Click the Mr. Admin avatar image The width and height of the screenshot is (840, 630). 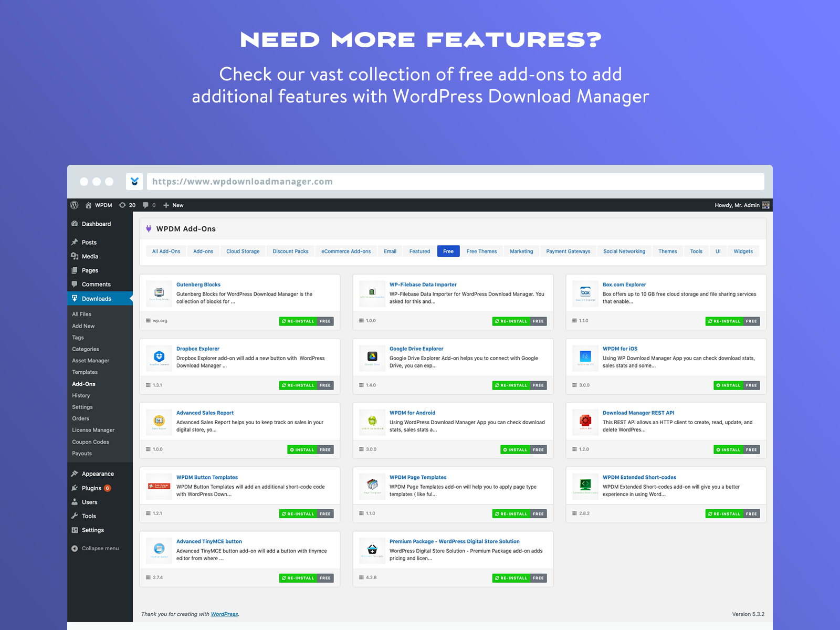tap(766, 205)
